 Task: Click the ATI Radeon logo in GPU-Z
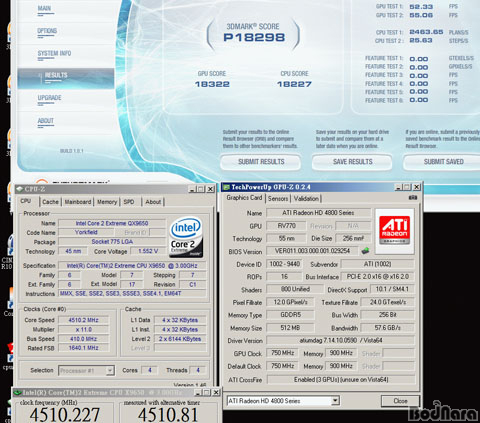395,232
